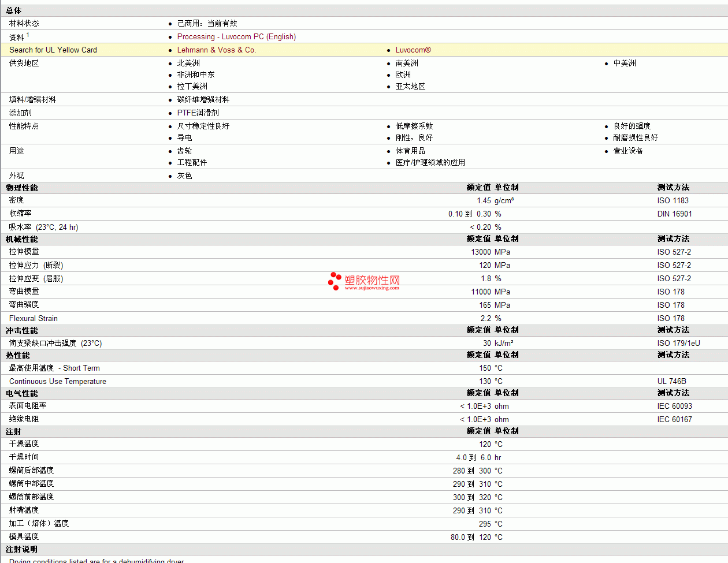The image size is (728, 563).
Task: Select 吸水率 (23°C, 24 hr) row label
Action: pos(43,227)
